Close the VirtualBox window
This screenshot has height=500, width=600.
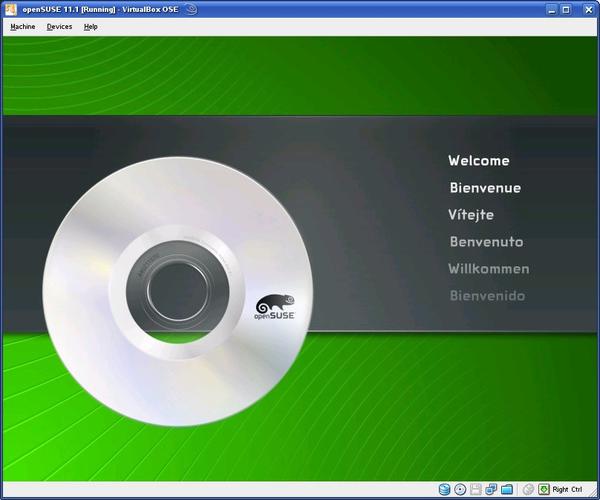click(589, 10)
